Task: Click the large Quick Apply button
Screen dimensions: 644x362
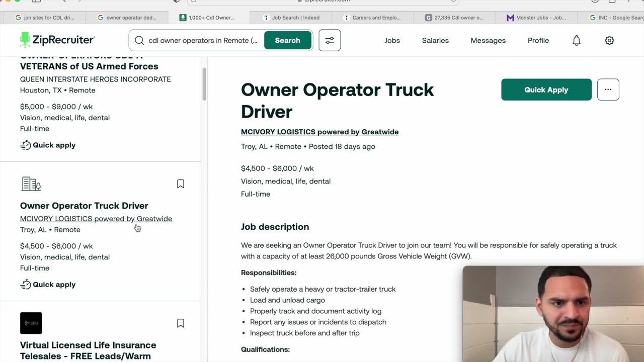Action: 546,89
